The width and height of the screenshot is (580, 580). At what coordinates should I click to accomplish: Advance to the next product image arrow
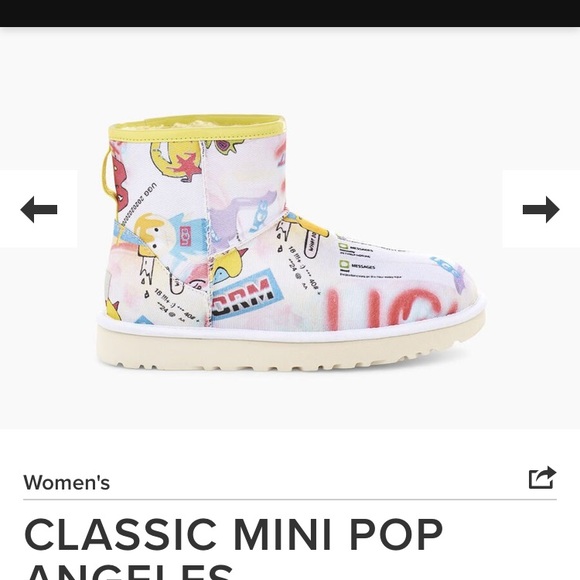(541, 209)
